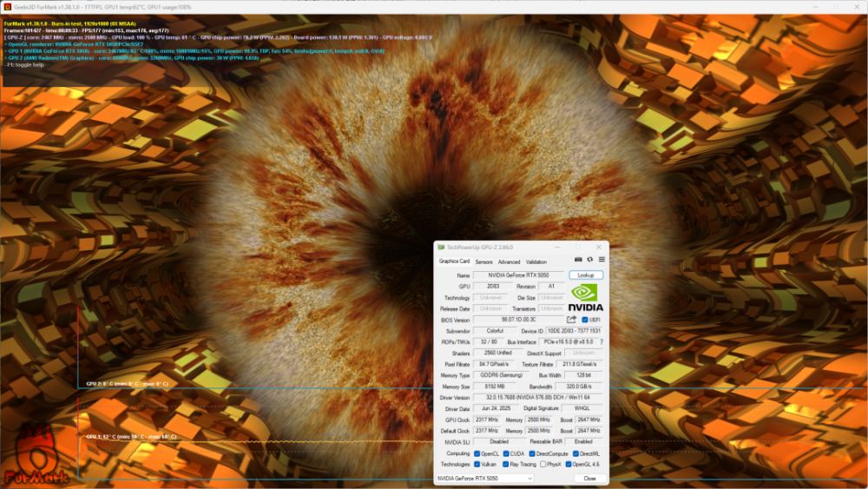Click the GPU 2D83 value
868x489 pixels.
pyautogui.click(x=493, y=287)
